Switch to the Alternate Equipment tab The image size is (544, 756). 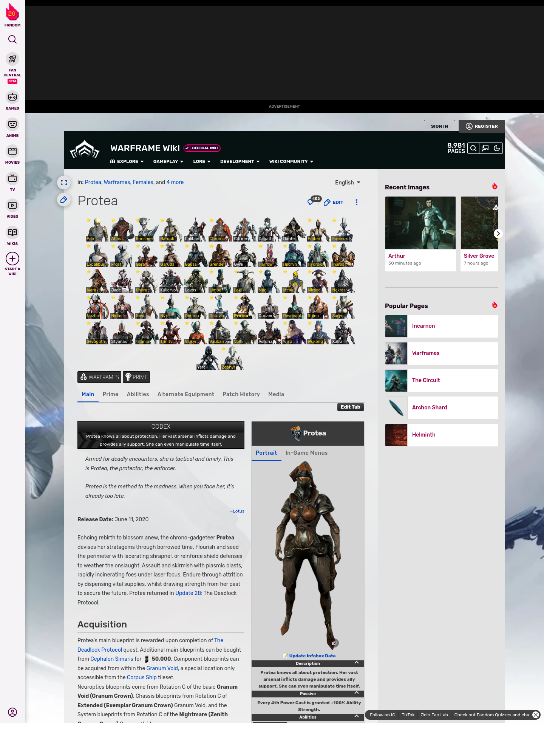[x=185, y=394]
